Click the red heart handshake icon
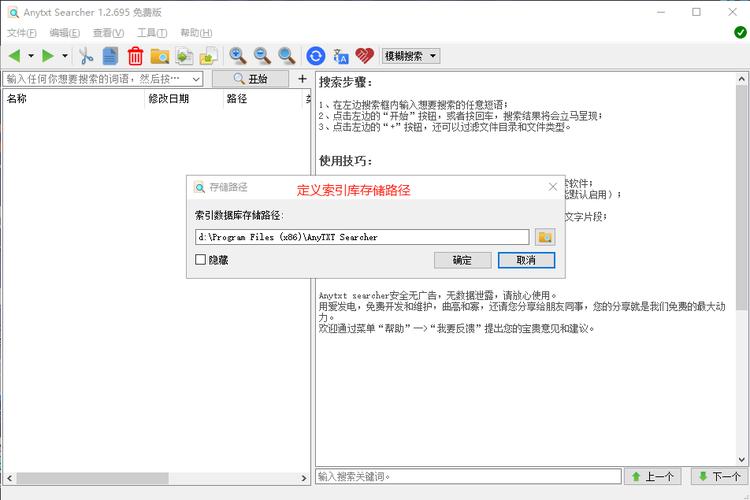Screen dimensions: 750x500 click(364, 56)
